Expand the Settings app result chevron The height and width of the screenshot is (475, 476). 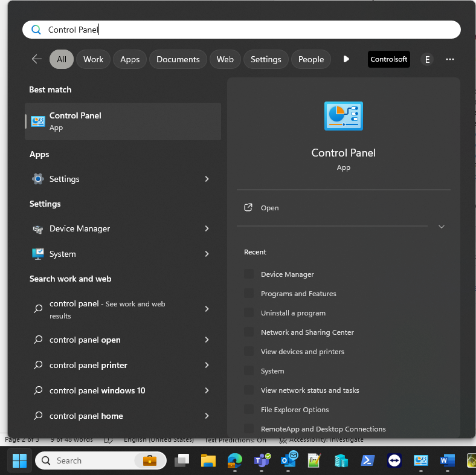tap(207, 179)
